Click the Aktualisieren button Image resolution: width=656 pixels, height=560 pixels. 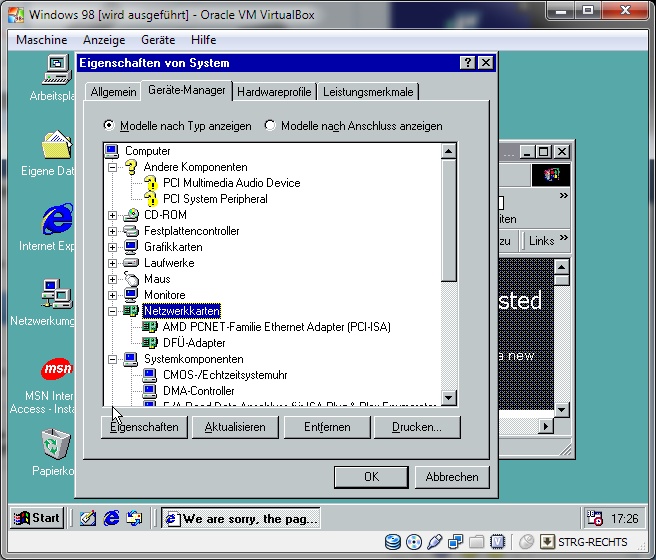[x=235, y=427]
